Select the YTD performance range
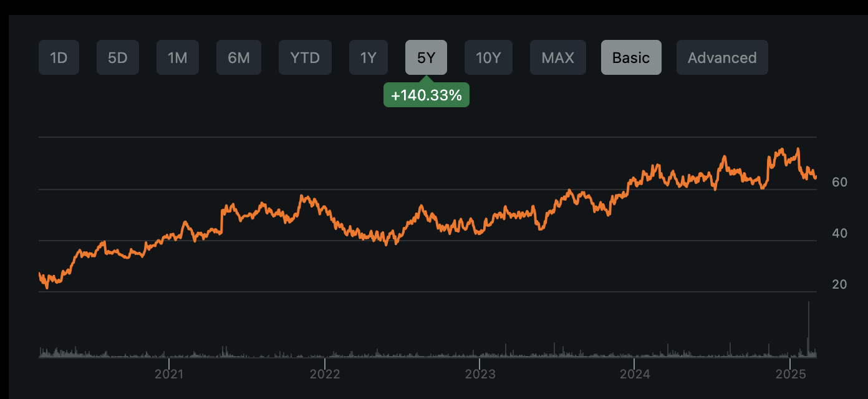 [x=305, y=57]
